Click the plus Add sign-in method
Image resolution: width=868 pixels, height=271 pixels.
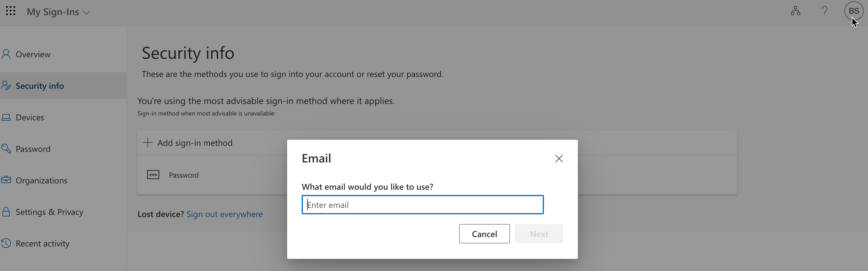188,142
